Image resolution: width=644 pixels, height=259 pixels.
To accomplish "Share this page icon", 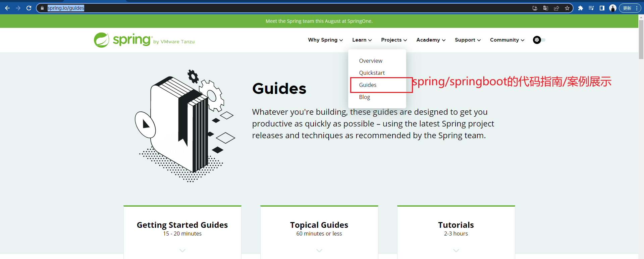I will [x=556, y=8].
